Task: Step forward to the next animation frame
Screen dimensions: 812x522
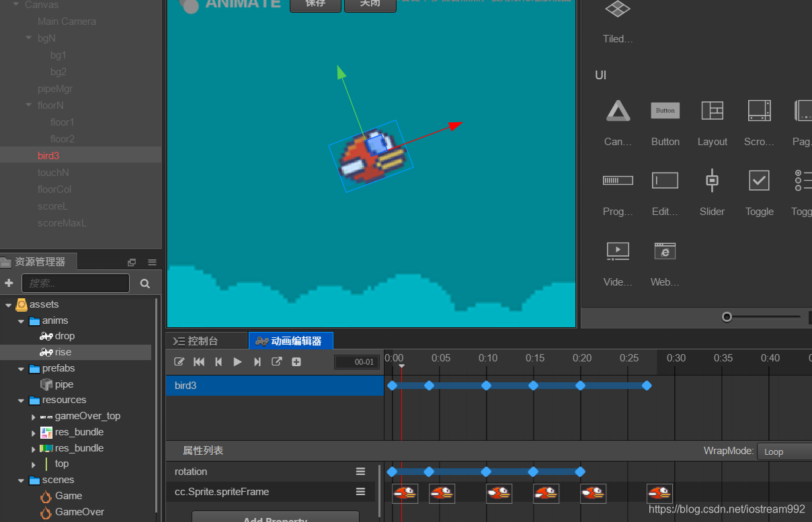Action: click(x=257, y=361)
